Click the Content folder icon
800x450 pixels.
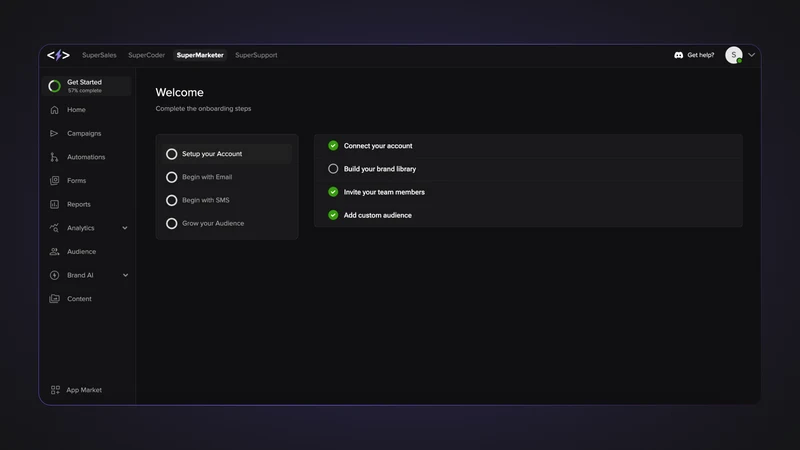tap(55, 298)
